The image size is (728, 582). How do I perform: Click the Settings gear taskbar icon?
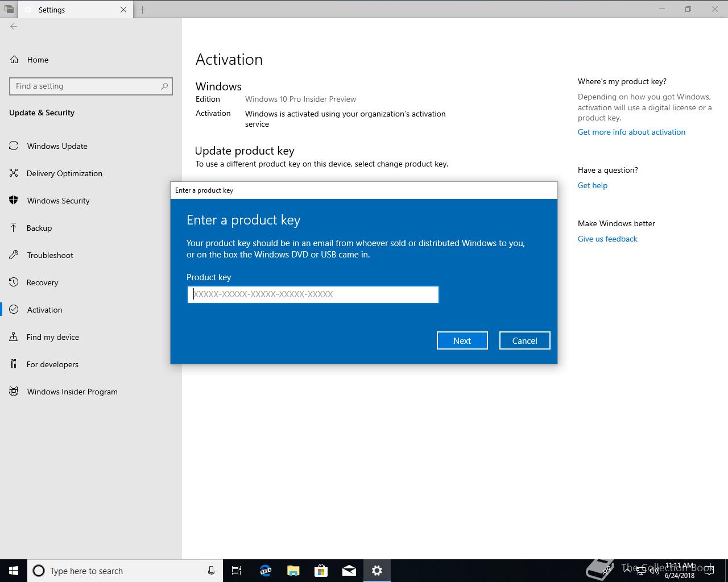[x=377, y=571]
